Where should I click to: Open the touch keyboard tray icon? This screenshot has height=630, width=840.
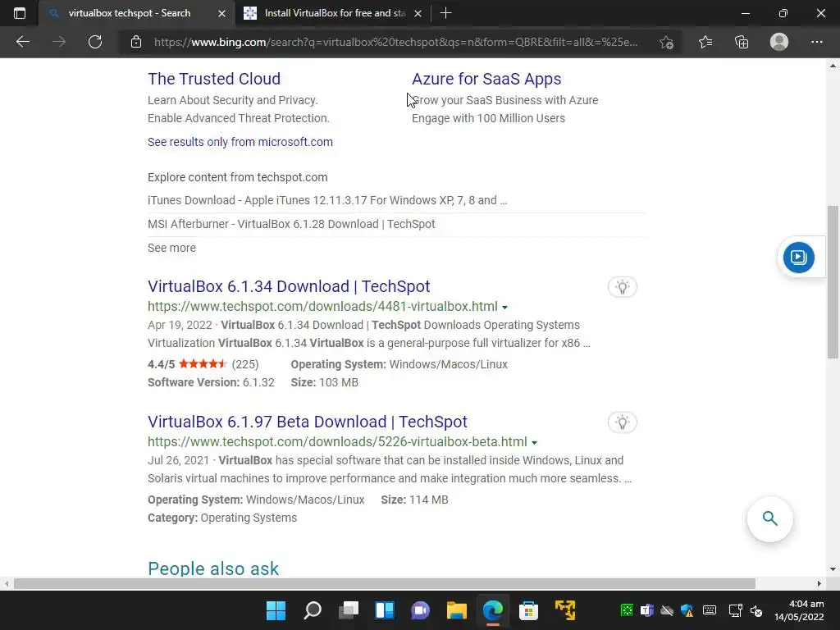(x=710, y=610)
